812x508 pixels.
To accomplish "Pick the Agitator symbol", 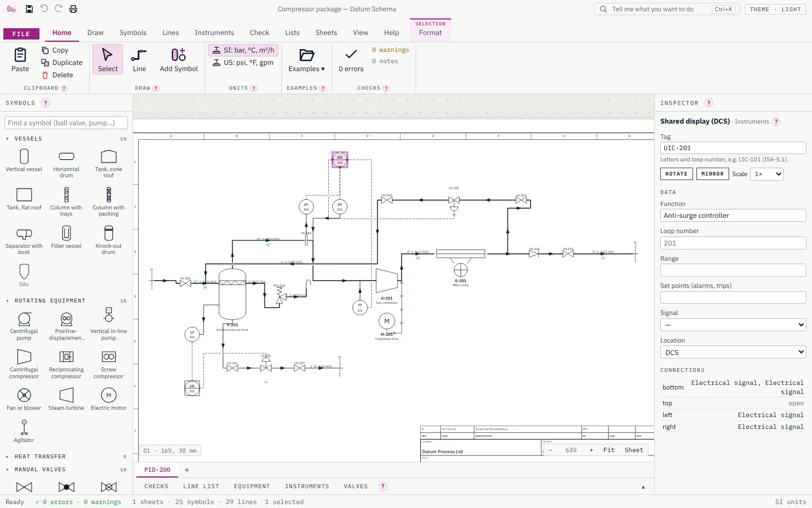I will click(x=24, y=431).
